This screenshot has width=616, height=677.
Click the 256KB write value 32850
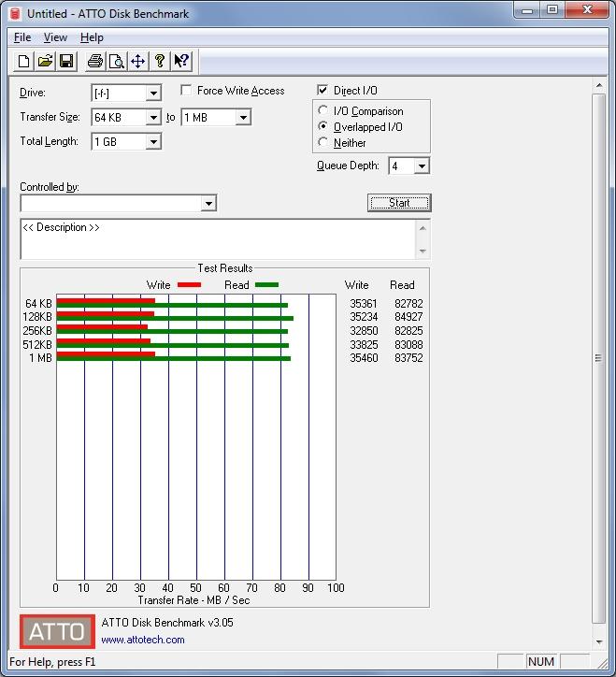pyautogui.click(x=364, y=331)
